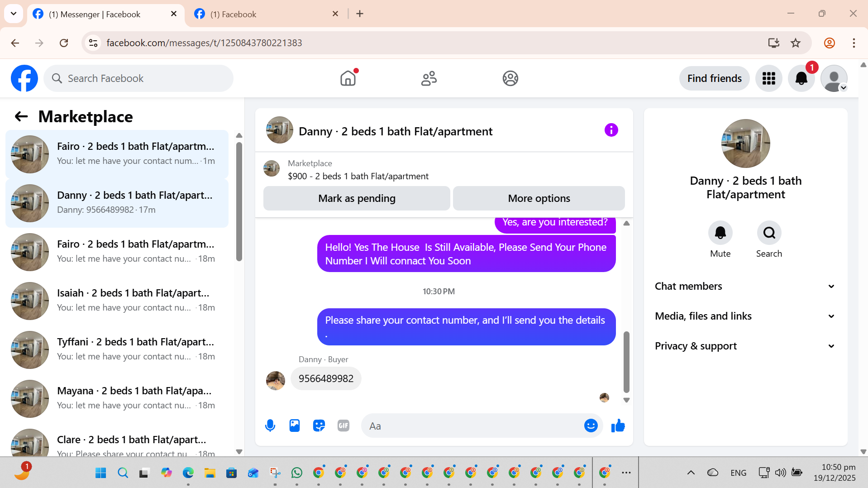Mute this conversation with the bell icon

click(720, 233)
